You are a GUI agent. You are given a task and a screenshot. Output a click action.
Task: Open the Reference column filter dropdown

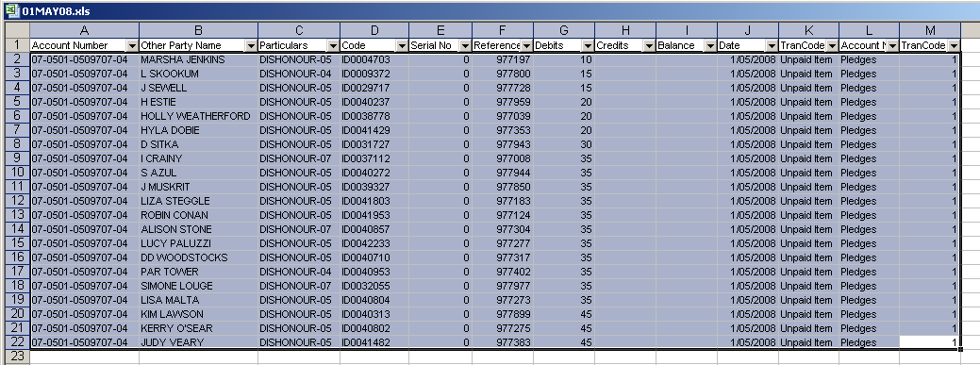point(526,45)
